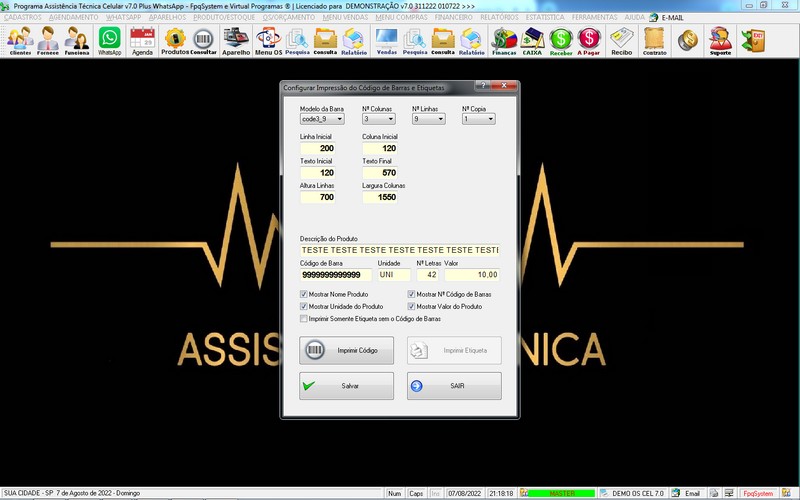This screenshot has height=500, width=800.
Task: Click the Imprimir Código button
Action: coord(346,351)
